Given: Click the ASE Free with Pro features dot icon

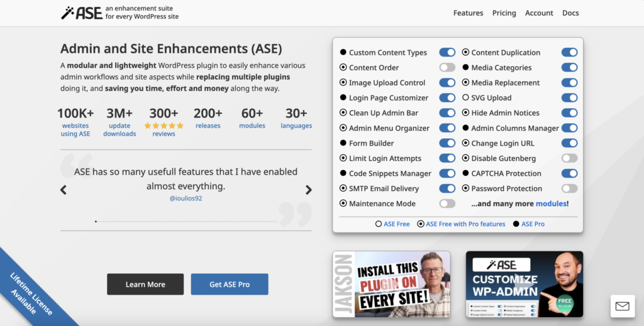Looking at the screenshot, I should (x=421, y=224).
